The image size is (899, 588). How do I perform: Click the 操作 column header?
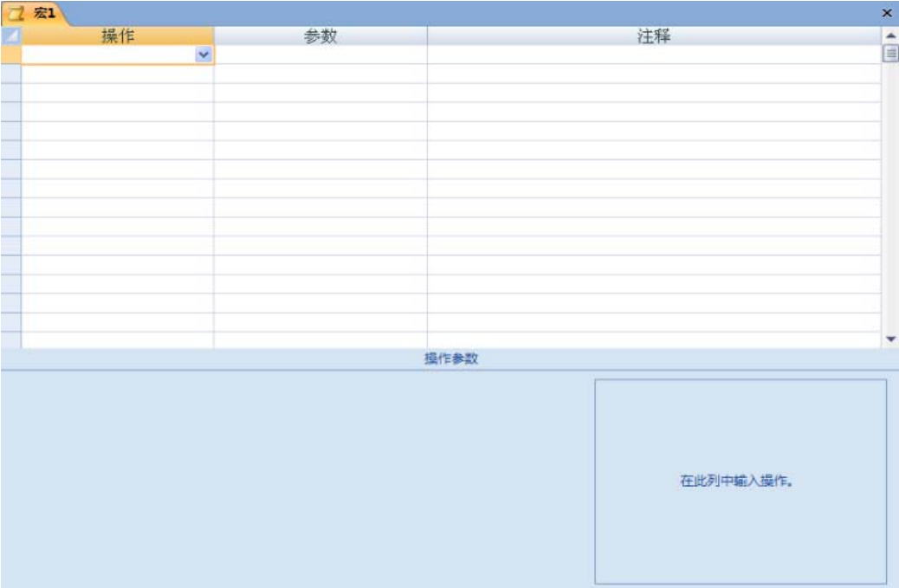pyautogui.click(x=118, y=36)
